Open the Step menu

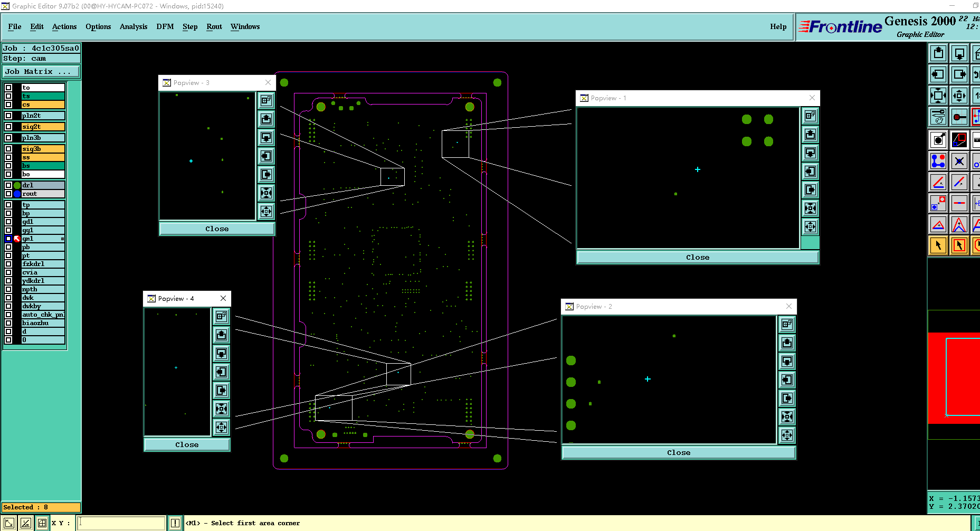coord(190,26)
